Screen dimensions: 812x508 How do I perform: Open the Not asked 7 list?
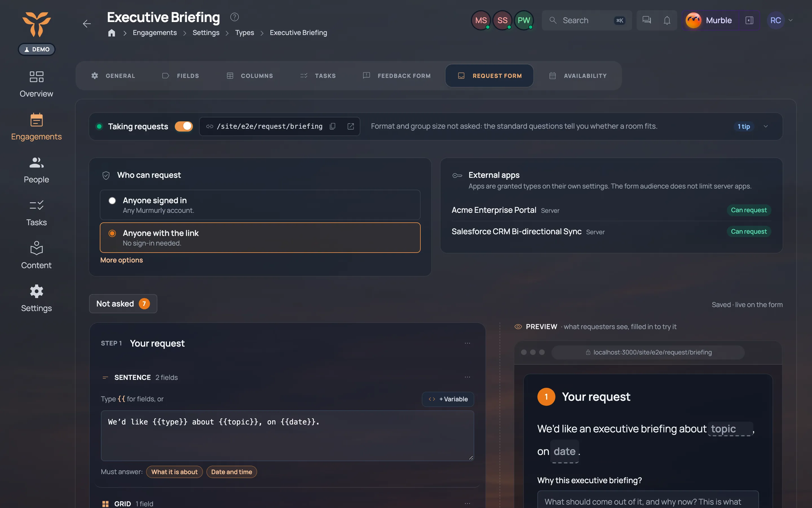click(123, 304)
